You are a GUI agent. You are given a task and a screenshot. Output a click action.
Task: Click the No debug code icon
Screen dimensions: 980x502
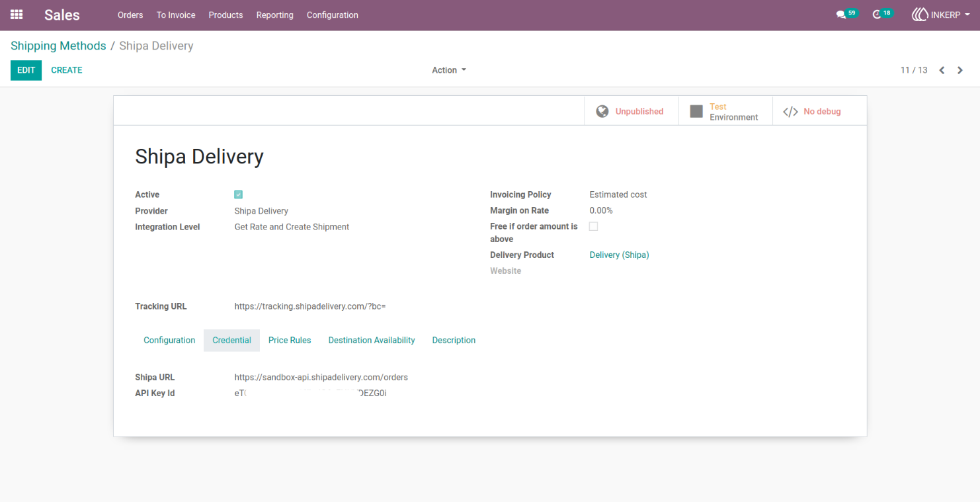(790, 111)
